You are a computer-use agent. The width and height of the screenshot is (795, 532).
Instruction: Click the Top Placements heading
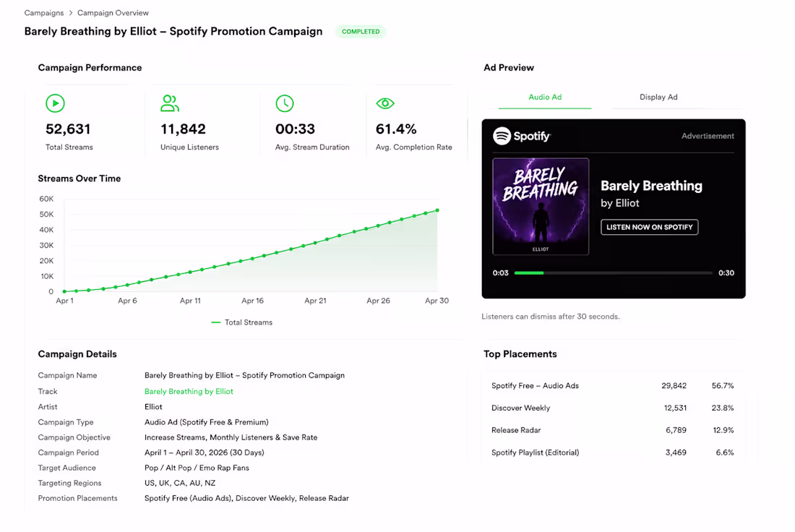[x=520, y=354]
